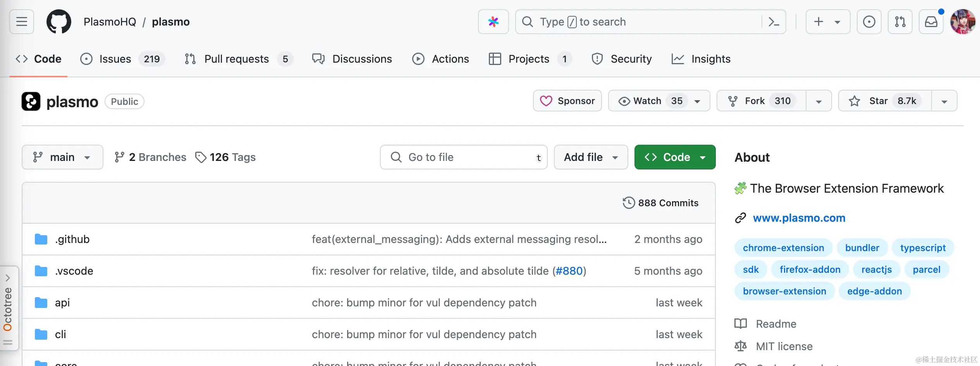Switch to the Issues tab
980x366 pixels.
[122, 59]
